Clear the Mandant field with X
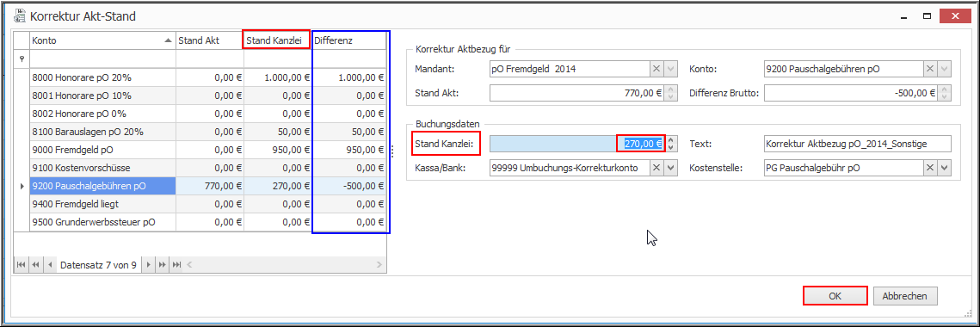This screenshot has height=327, width=980. 656,69
